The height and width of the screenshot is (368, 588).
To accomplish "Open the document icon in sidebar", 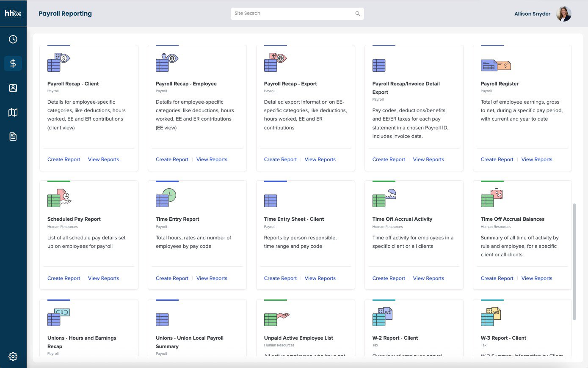I will tap(13, 137).
